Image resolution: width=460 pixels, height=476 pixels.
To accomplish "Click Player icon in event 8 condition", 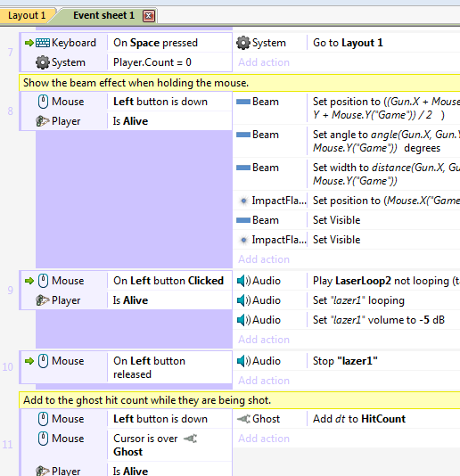I will click(x=43, y=121).
